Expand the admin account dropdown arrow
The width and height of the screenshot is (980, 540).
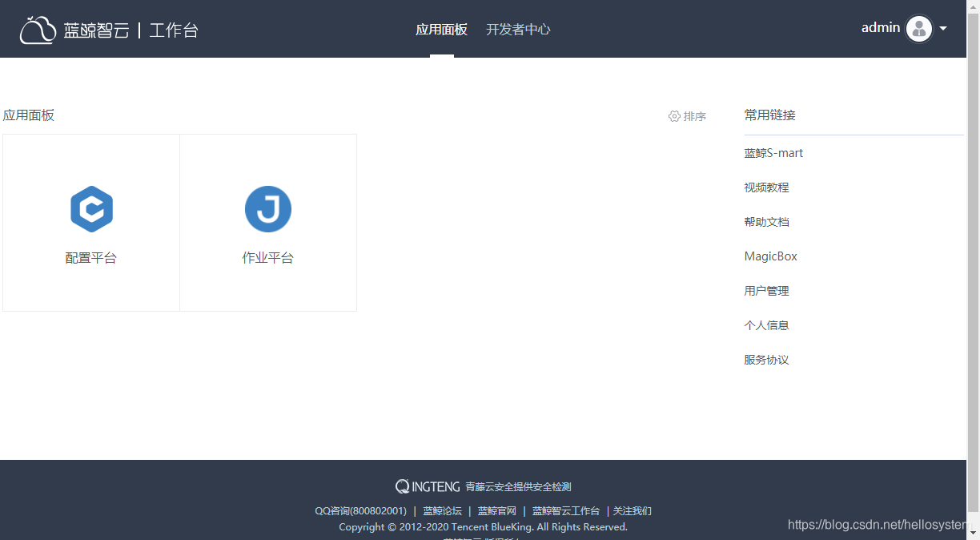[943, 29]
